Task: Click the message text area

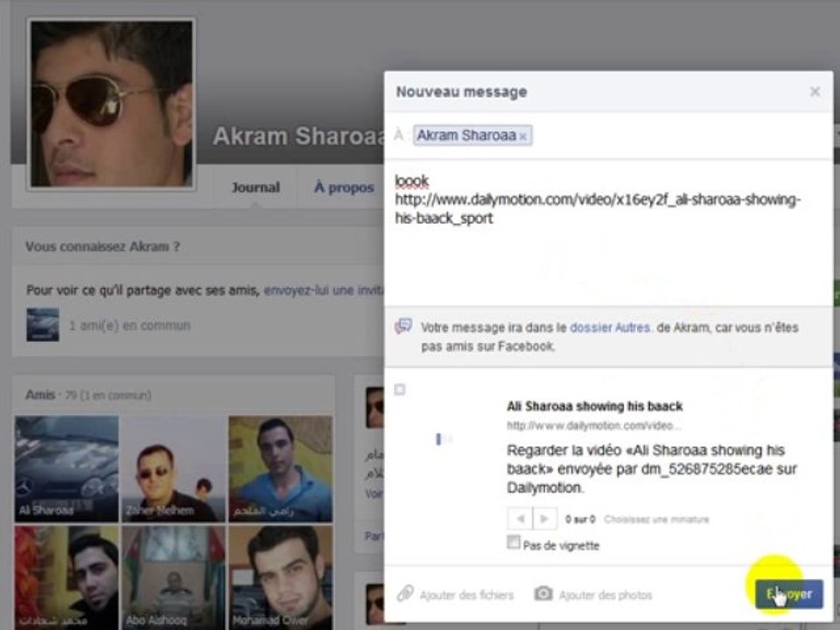Action: (x=608, y=233)
